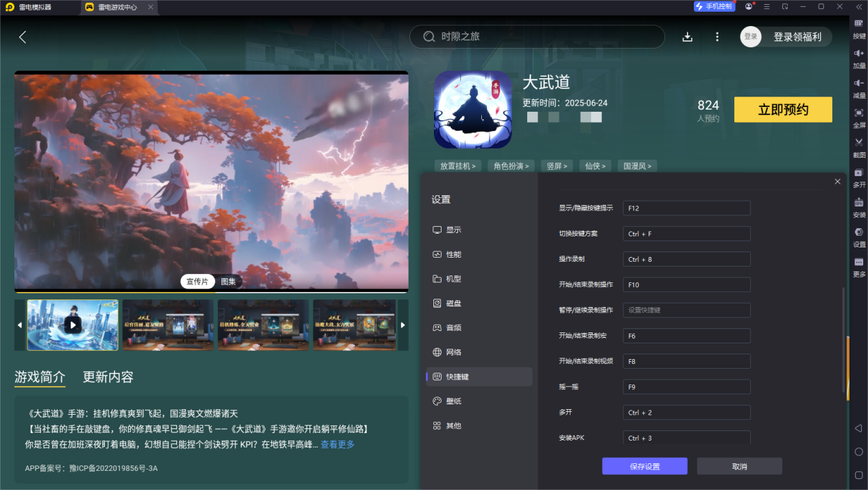This screenshot has height=490, width=868.
Task: Click 摇一摇 F9 shortcut field
Action: click(x=686, y=387)
